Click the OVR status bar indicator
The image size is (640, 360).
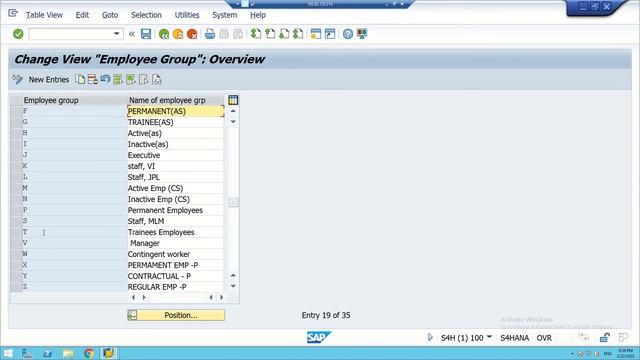coord(544,338)
